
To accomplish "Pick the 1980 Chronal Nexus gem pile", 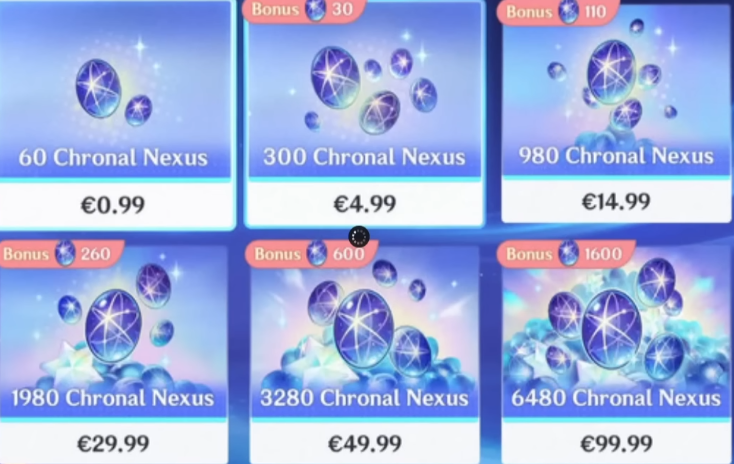I will click(x=115, y=323).
